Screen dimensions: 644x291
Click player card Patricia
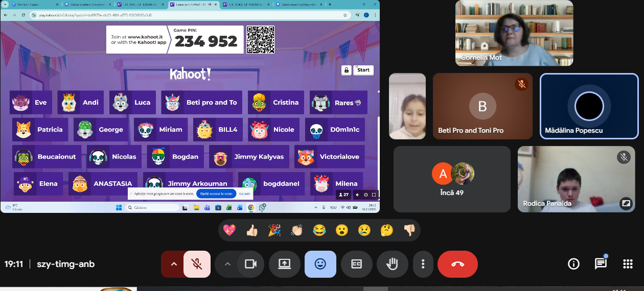click(40, 130)
